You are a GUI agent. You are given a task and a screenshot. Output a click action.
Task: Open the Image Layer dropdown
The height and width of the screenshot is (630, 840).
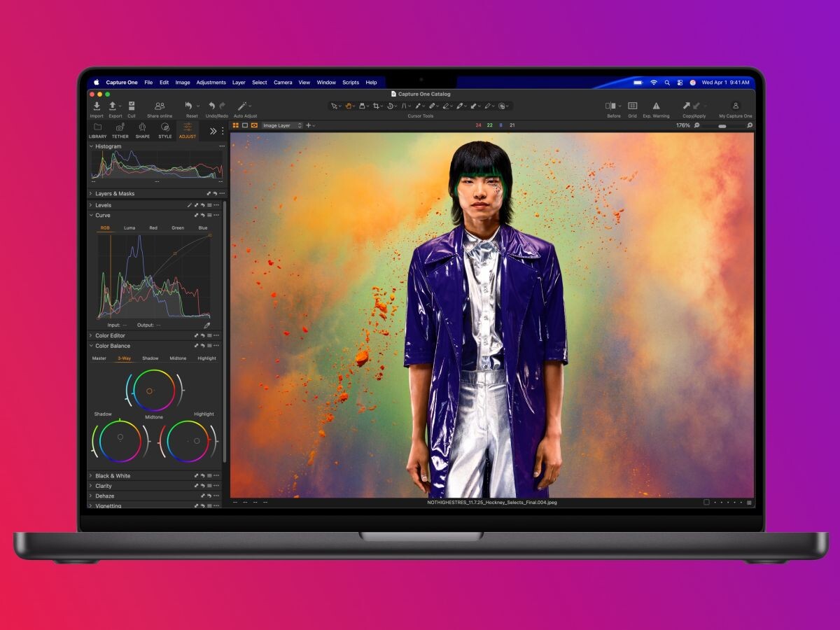point(280,127)
